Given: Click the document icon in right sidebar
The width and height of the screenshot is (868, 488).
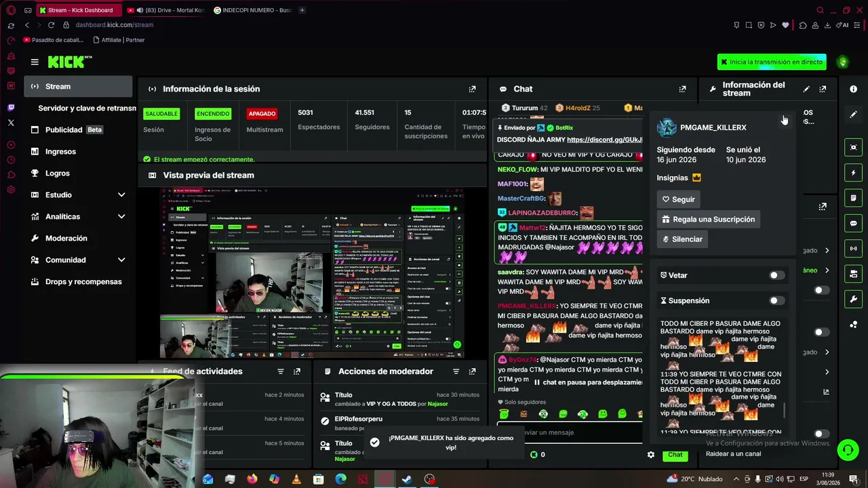Looking at the screenshot, I should (x=853, y=198).
